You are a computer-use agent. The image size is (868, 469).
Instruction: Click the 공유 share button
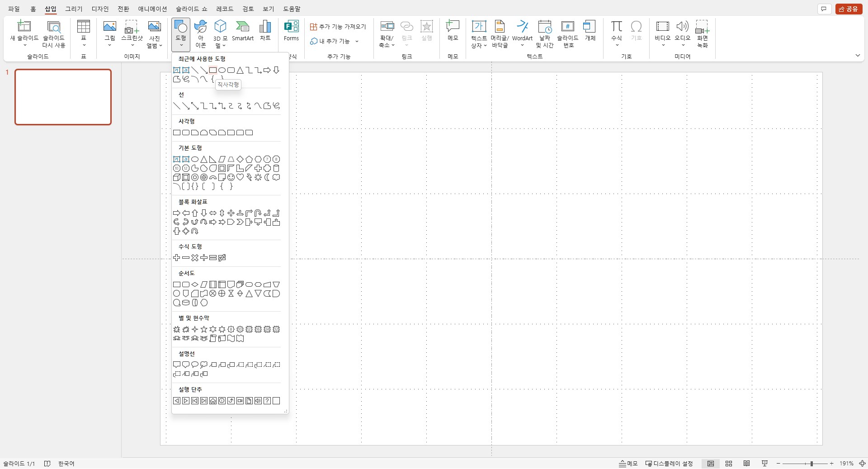pyautogui.click(x=849, y=9)
